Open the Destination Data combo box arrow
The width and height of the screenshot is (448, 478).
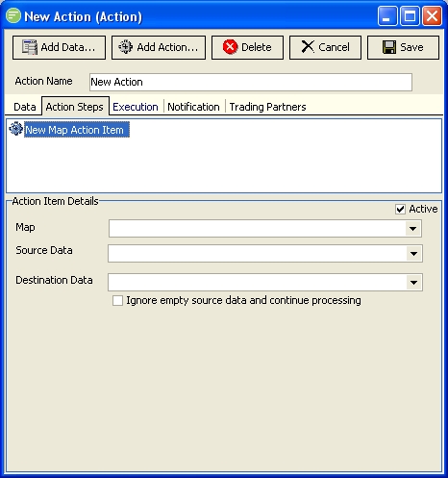(x=413, y=283)
